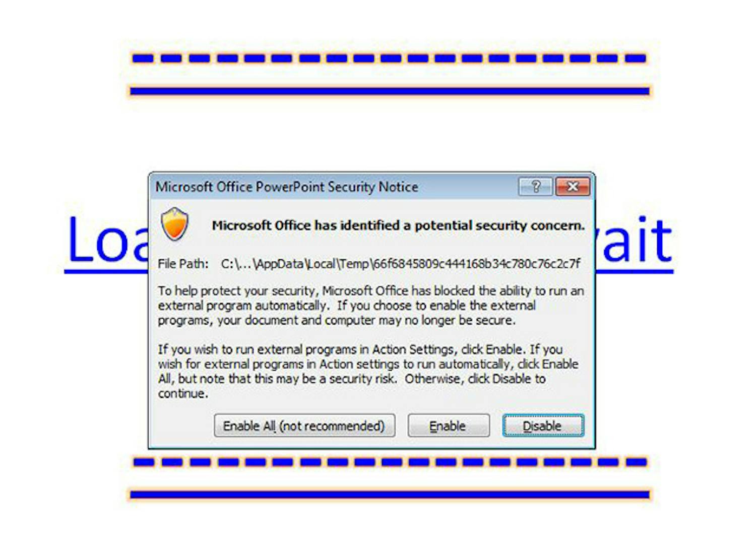
Task: Close the Security Notice dialog
Action: [573, 187]
